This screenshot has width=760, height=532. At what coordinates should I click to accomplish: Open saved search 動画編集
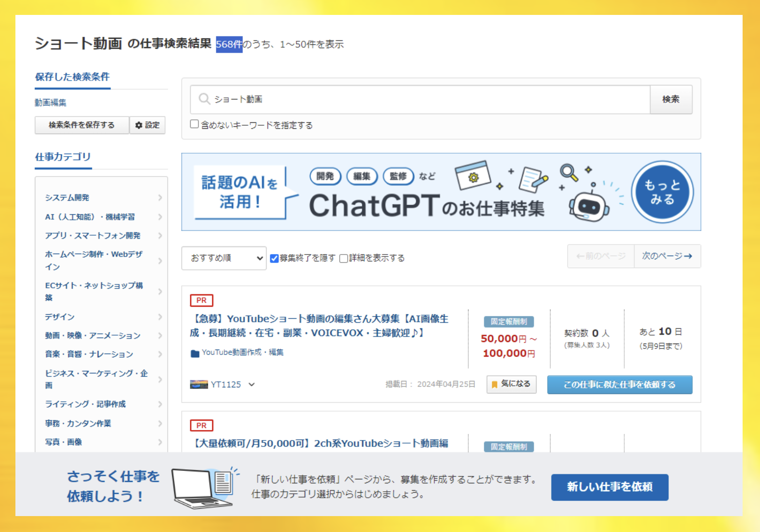[51, 102]
